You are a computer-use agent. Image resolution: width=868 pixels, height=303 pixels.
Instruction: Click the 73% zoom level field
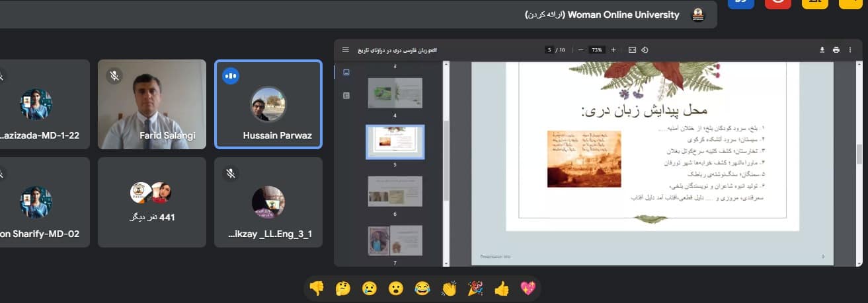(597, 50)
